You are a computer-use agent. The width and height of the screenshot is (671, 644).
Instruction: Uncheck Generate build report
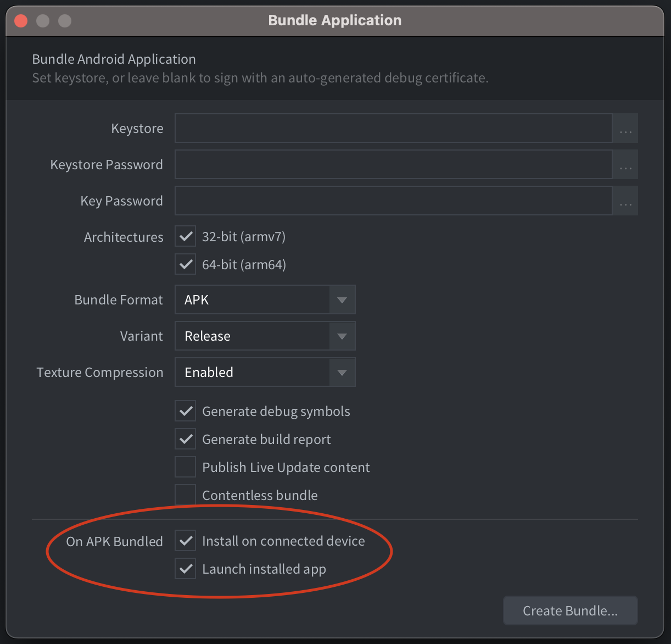click(x=185, y=438)
